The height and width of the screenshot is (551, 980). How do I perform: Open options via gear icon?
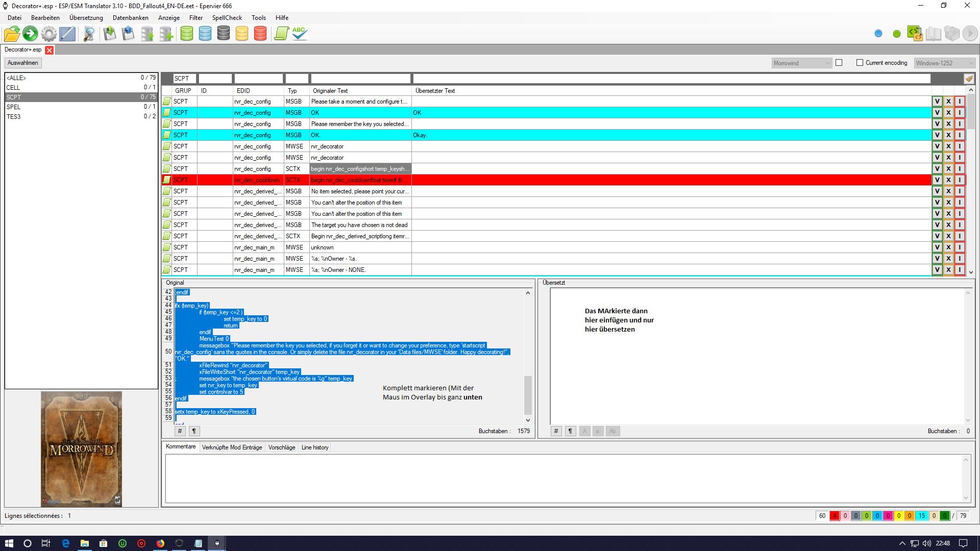48,34
